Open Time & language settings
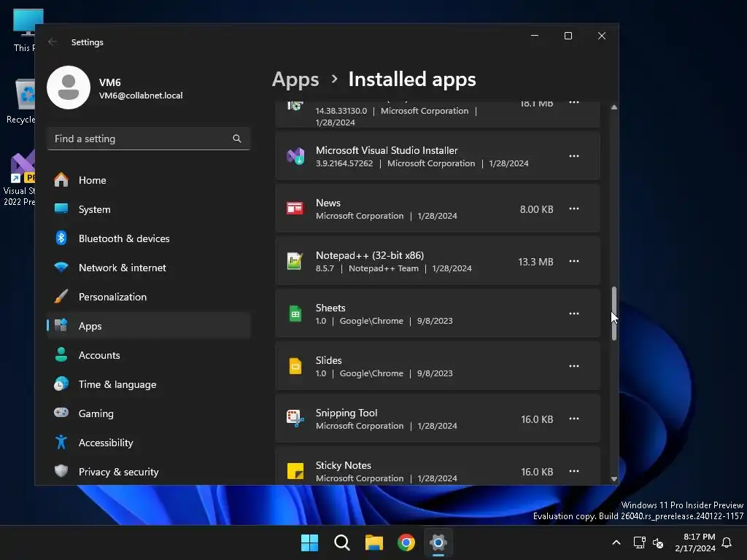The height and width of the screenshot is (560, 747). [149, 384]
